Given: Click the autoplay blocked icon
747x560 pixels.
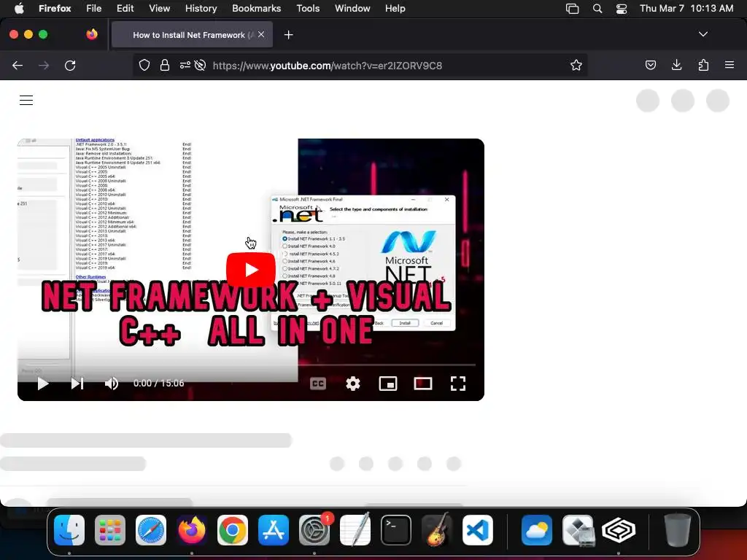Looking at the screenshot, I should [x=200, y=65].
